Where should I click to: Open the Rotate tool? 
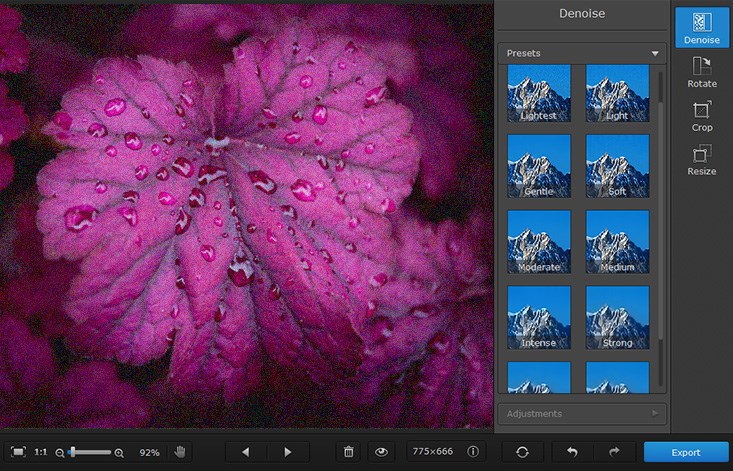pos(701,72)
